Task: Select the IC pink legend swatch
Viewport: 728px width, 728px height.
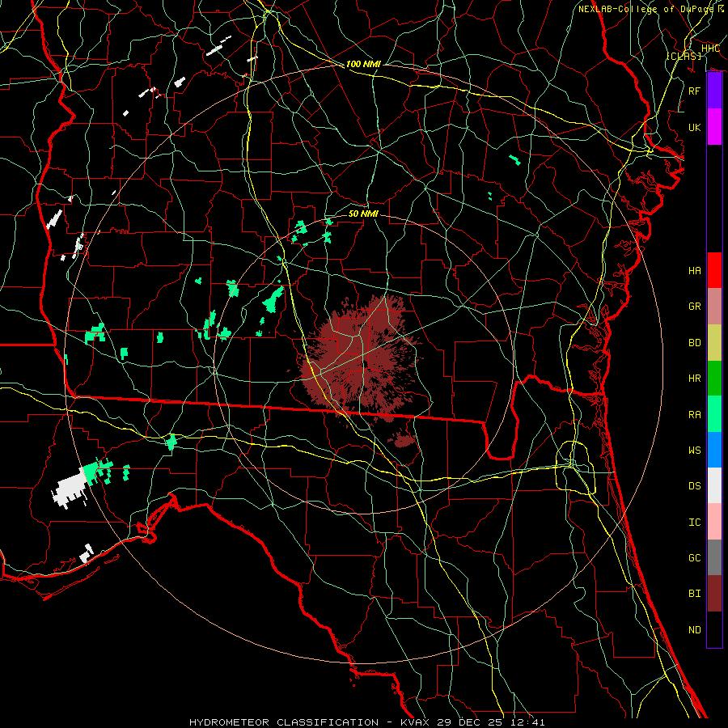Action: click(x=714, y=522)
